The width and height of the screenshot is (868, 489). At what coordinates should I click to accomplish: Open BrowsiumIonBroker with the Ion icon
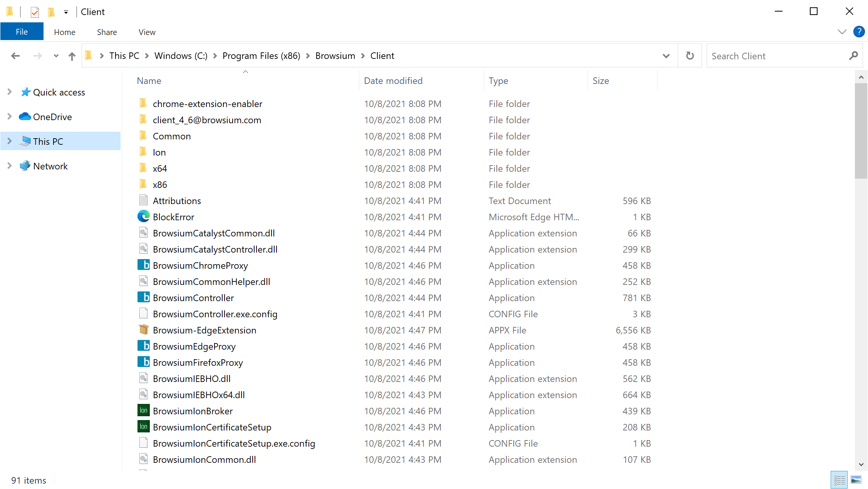coord(143,410)
